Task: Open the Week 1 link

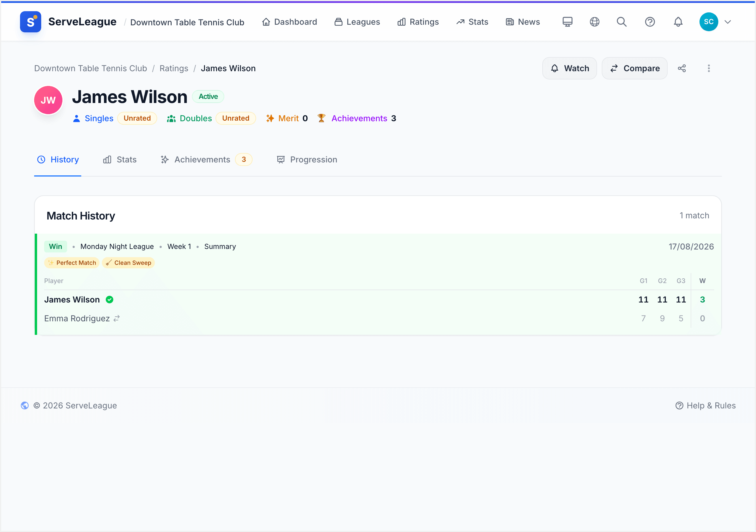Action: [x=179, y=247]
